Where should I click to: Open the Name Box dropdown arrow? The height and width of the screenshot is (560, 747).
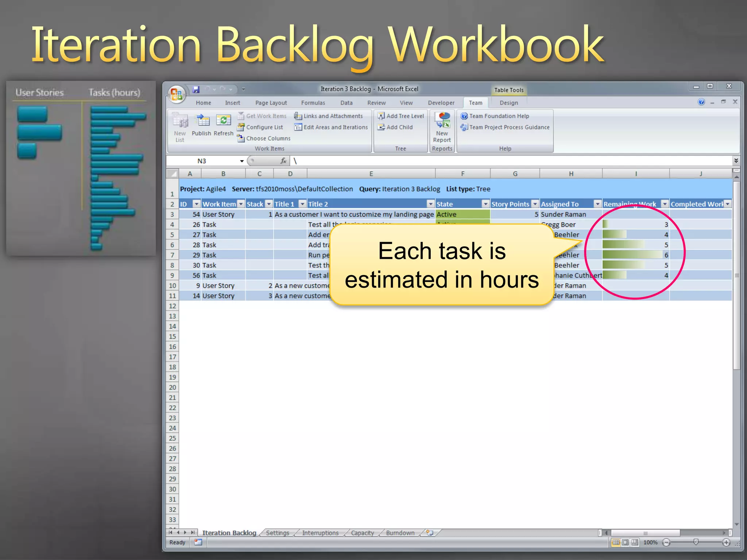click(x=242, y=161)
